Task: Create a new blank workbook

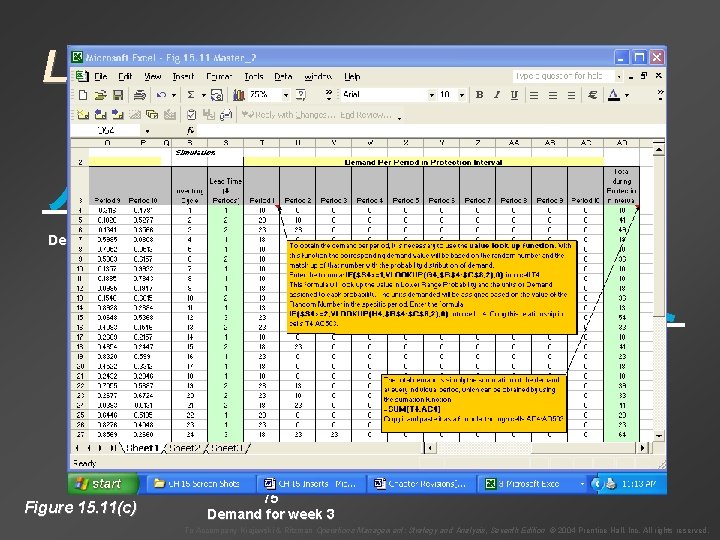Action: tap(83, 95)
